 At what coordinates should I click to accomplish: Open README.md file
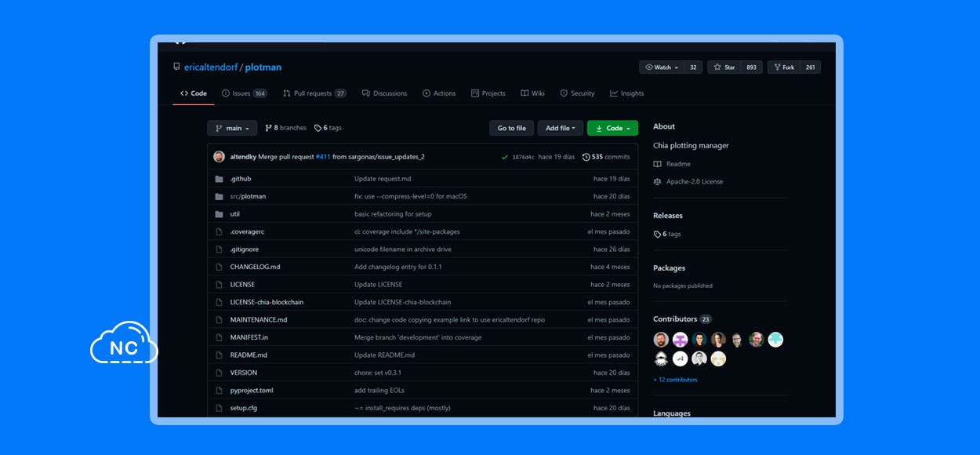coord(249,355)
